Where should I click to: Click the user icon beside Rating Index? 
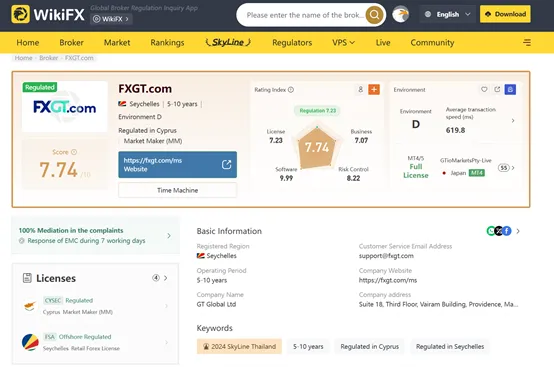coord(360,90)
